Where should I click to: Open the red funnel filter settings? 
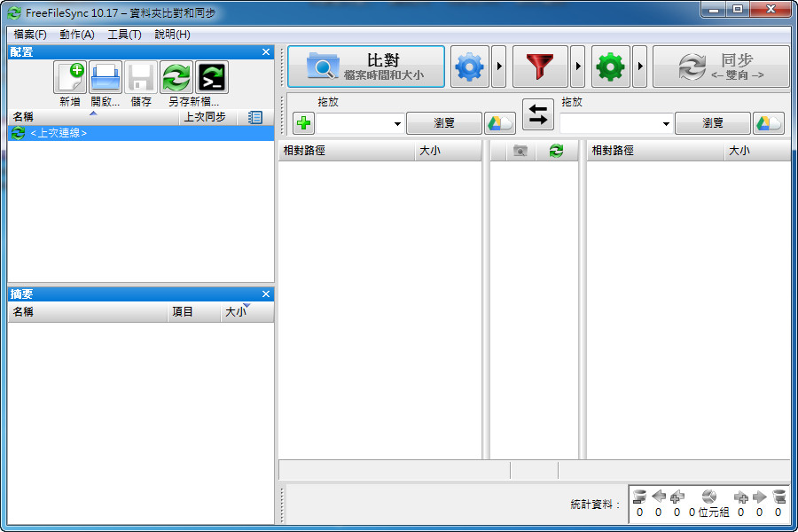540,66
